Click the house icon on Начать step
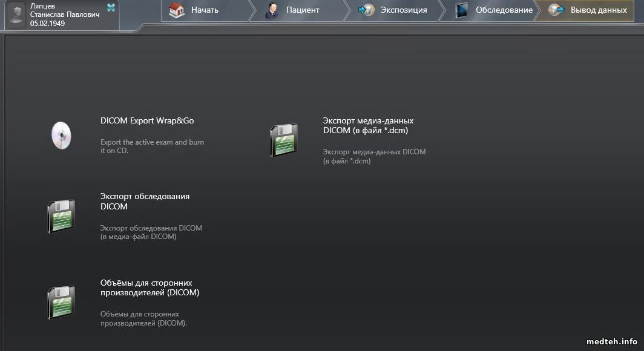This screenshot has width=644, height=351. (x=176, y=10)
